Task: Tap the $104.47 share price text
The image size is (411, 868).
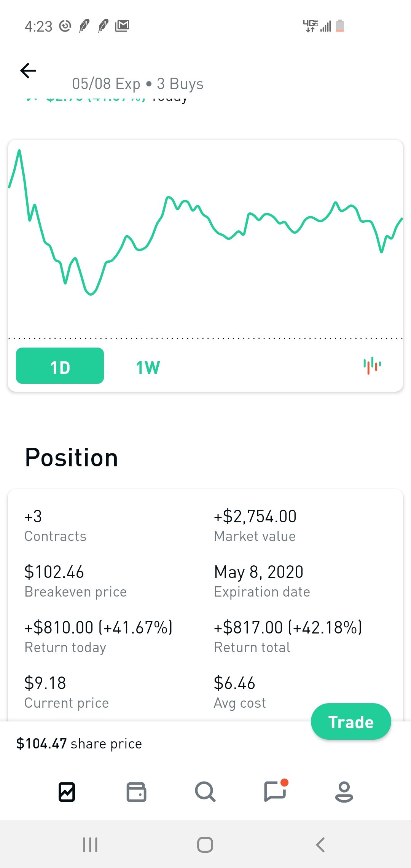Action: 79,744
